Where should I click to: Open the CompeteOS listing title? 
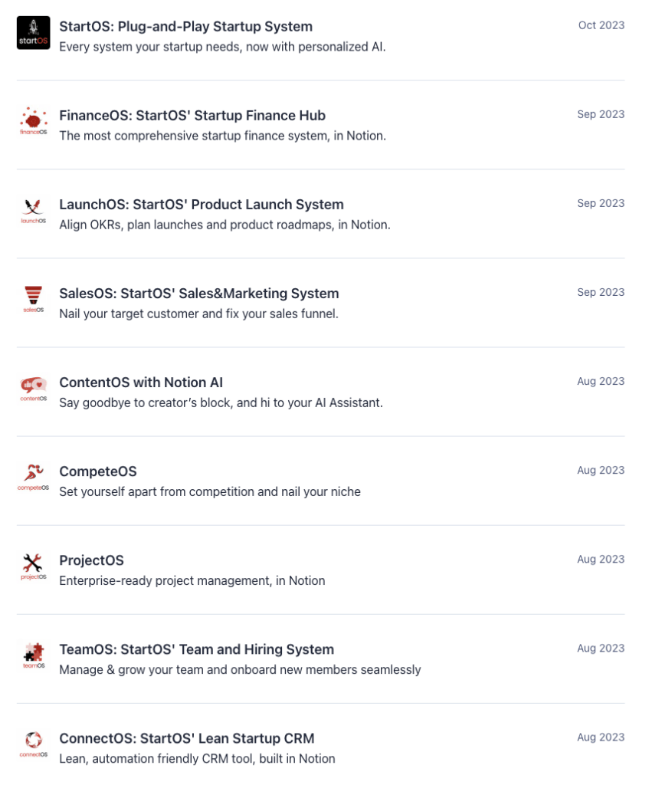click(98, 471)
